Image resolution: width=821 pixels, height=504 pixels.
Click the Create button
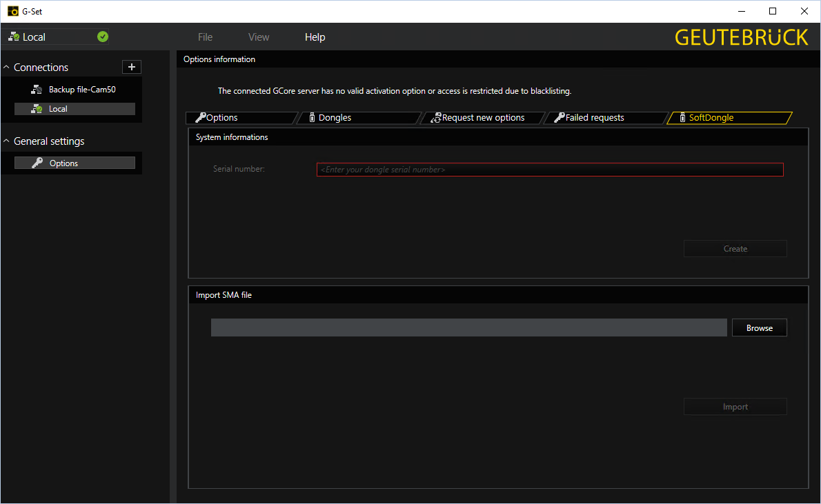tap(735, 249)
